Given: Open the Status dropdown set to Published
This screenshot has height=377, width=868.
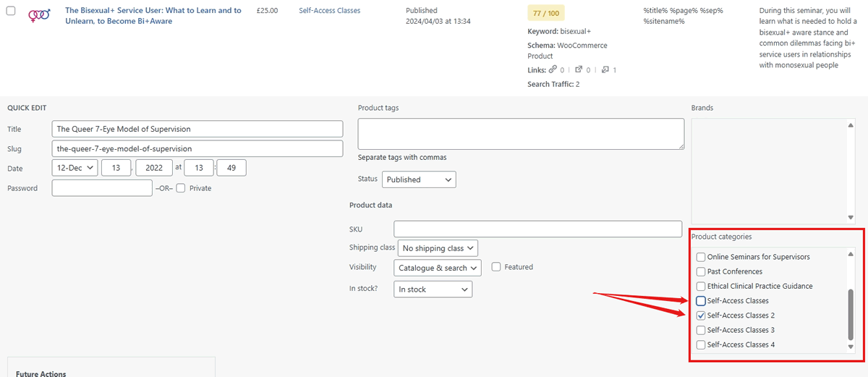Looking at the screenshot, I should tap(419, 179).
